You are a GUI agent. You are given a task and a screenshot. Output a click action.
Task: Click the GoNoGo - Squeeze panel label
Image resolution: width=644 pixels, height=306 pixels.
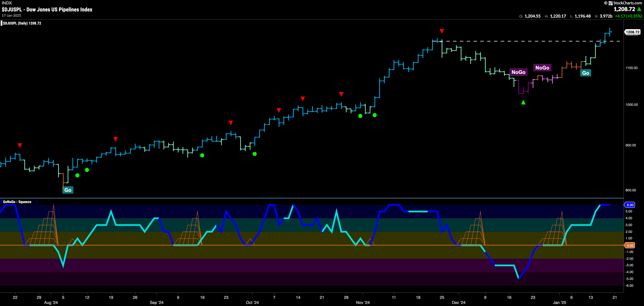point(17,202)
